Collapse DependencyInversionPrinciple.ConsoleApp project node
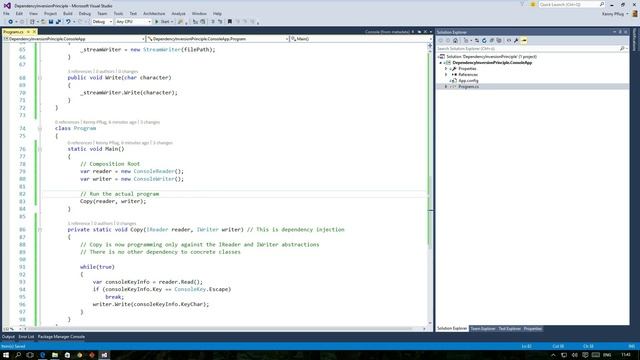 [441, 63]
